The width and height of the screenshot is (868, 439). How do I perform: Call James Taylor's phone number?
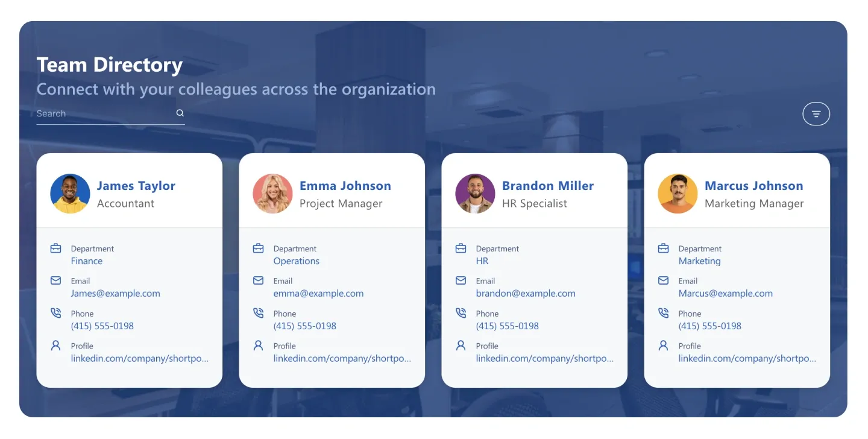click(x=102, y=326)
